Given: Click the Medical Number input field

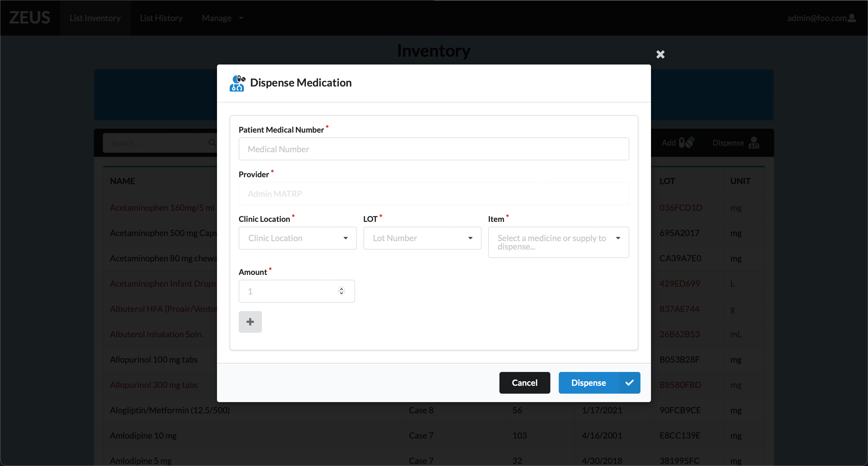Looking at the screenshot, I should (434, 149).
